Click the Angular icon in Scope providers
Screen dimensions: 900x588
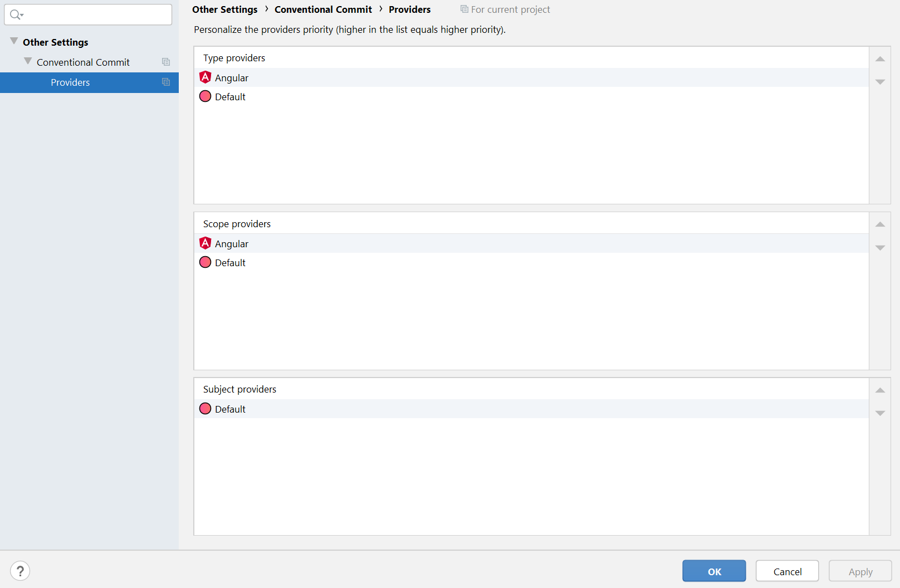pyautogui.click(x=205, y=243)
